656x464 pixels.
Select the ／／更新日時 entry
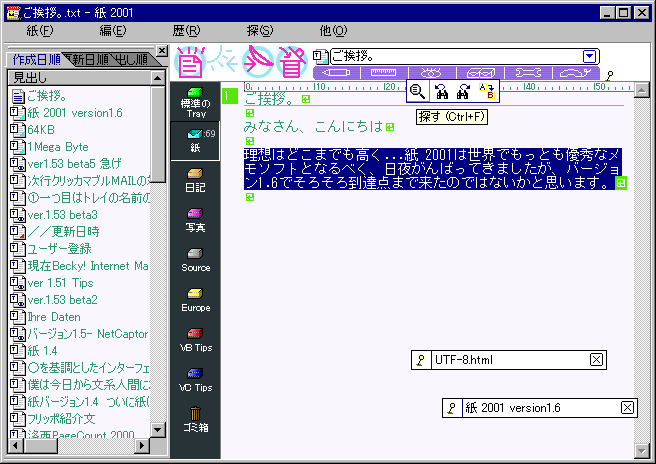coord(79,232)
